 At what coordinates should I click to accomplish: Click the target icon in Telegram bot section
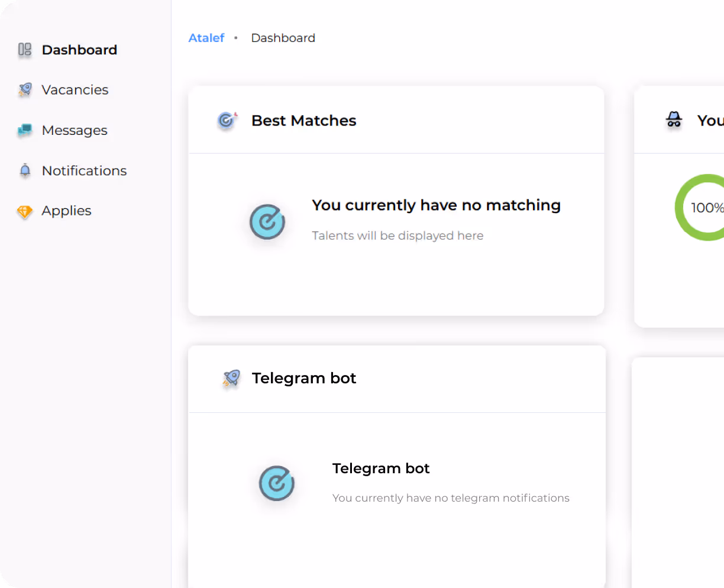click(276, 483)
